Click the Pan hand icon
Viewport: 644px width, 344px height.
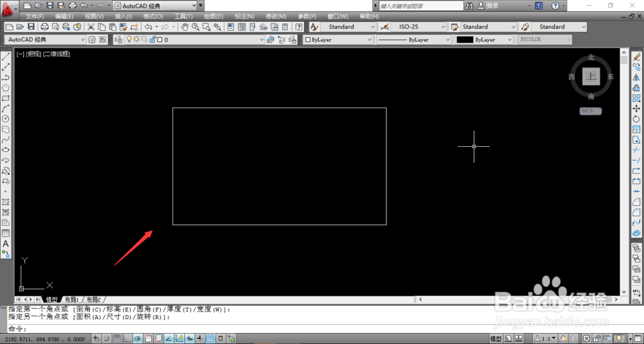(185, 26)
